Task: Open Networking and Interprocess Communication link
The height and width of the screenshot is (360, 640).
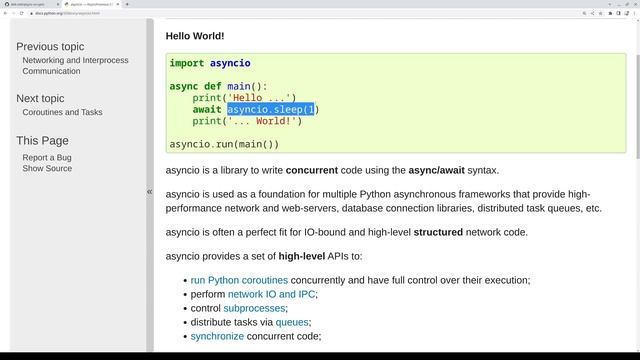Action: pyautogui.click(x=75, y=65)
